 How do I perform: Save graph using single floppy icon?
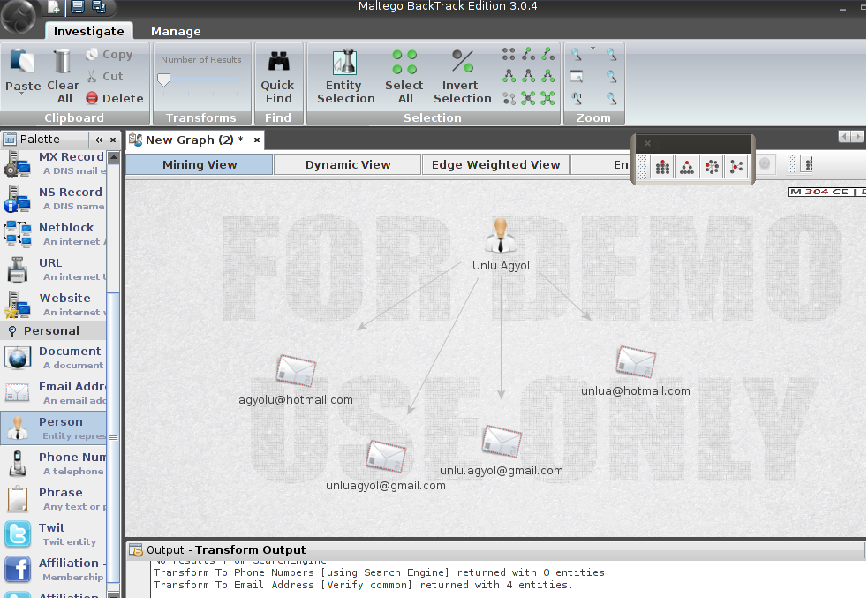tap(78, 7)
